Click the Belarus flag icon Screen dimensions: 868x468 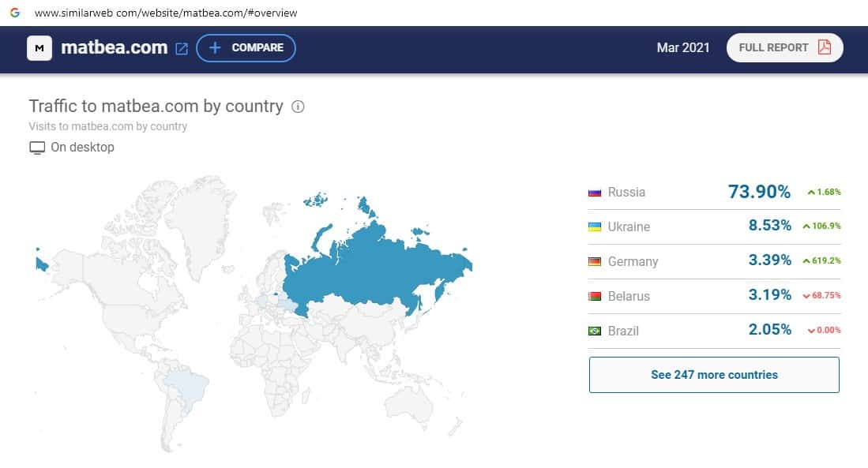coord(595,297)
